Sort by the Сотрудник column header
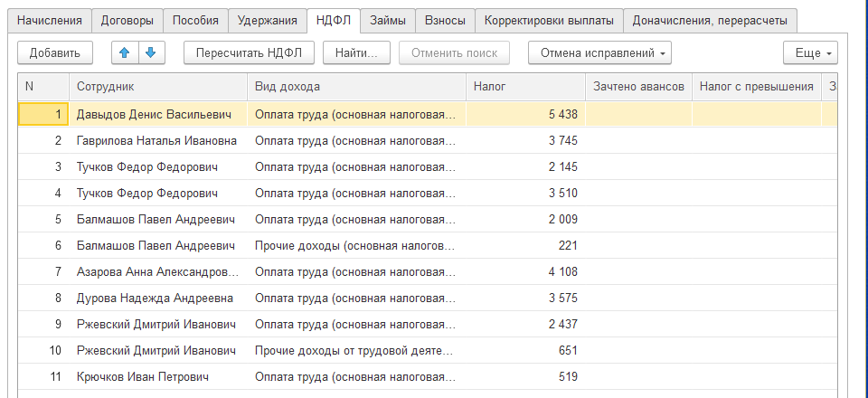Screen dimensions: 868x398 (157, 87)
